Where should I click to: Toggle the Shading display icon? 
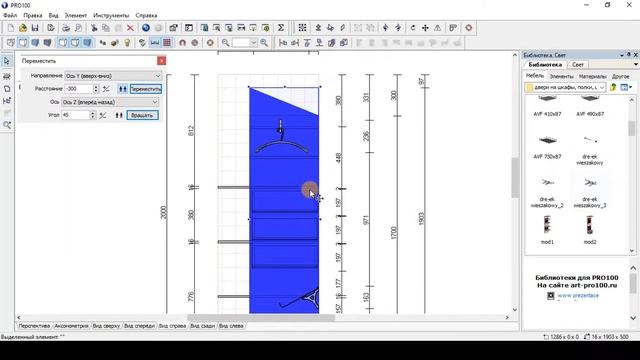pos(87,42)
